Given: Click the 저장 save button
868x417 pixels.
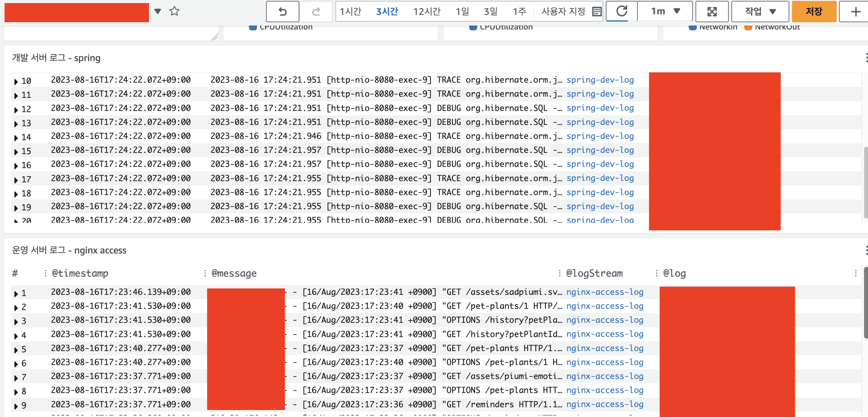Looking at the screenshot, I should tap(814, 12).
